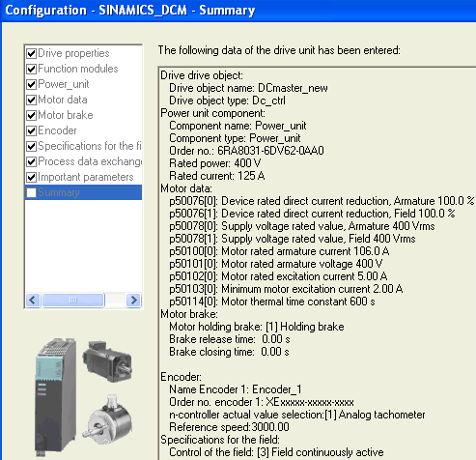
Task: Toggle the Drive properties checkbox
Action: pos(31,53)
